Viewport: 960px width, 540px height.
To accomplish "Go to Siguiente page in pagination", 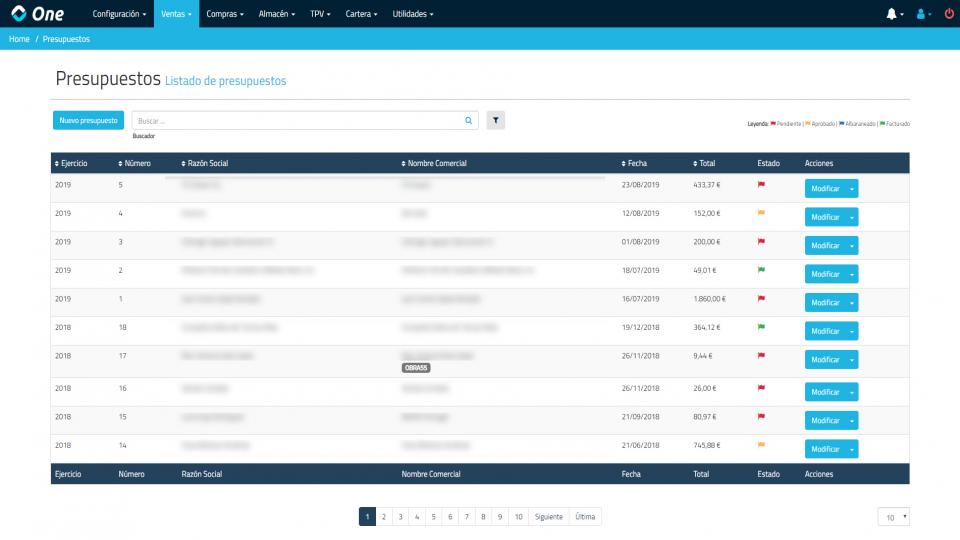I will (549, 517).
